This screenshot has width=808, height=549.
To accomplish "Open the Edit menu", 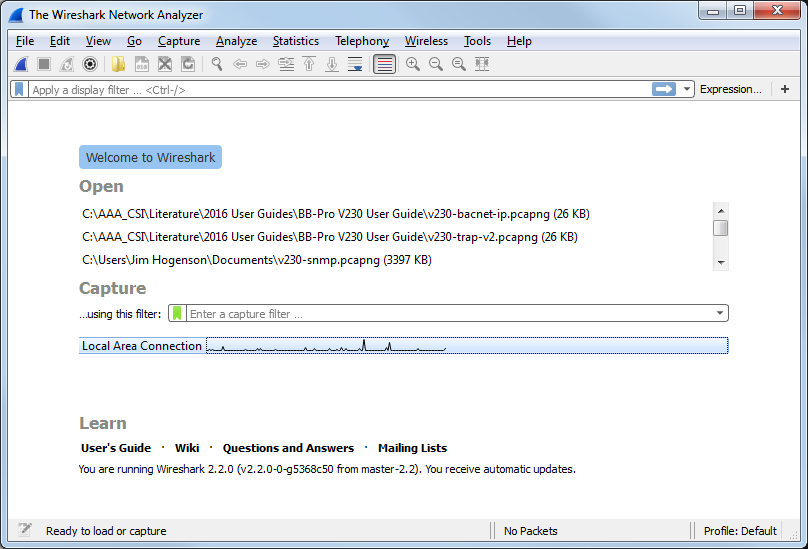I will coord(60,41).
